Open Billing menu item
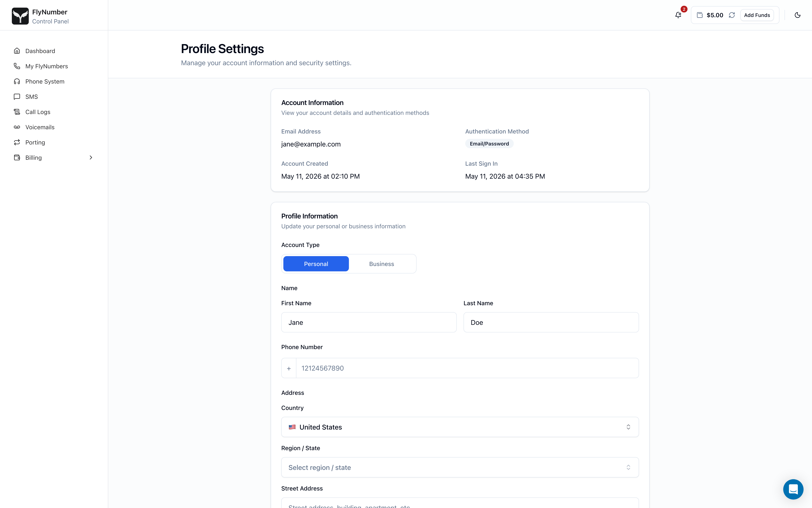This screenshot has width=812, height=508. click(54, 158)
